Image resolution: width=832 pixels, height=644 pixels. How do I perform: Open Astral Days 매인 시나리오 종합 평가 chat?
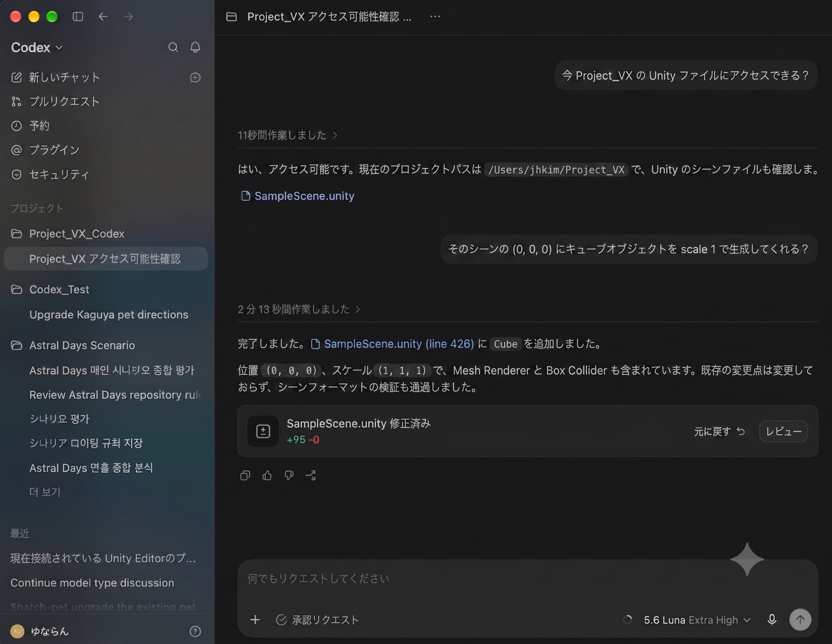point(112,370)
